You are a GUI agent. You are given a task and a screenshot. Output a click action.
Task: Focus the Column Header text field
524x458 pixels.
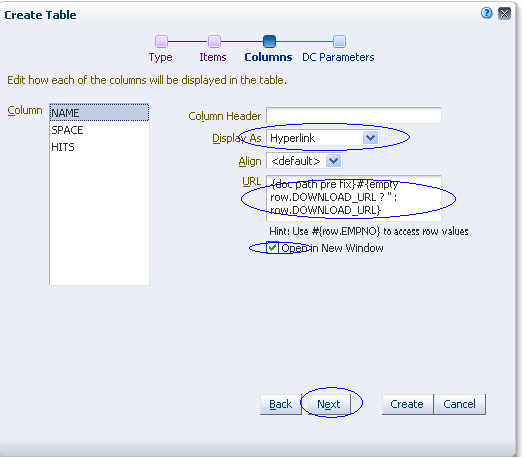point(354,116)
